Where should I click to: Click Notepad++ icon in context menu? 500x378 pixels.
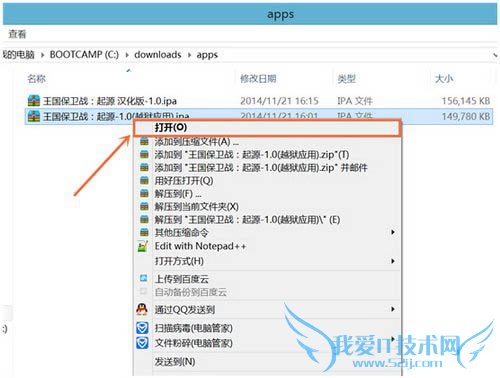(143, 246)
